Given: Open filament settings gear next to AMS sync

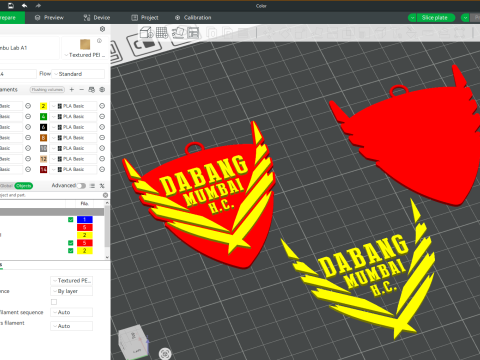Looking at the screenshot, I should (x=102, y=89).
